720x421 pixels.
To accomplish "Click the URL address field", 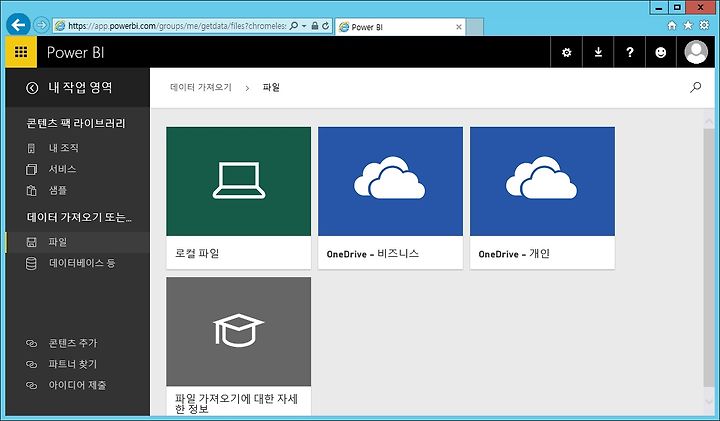I will point(177,26).
